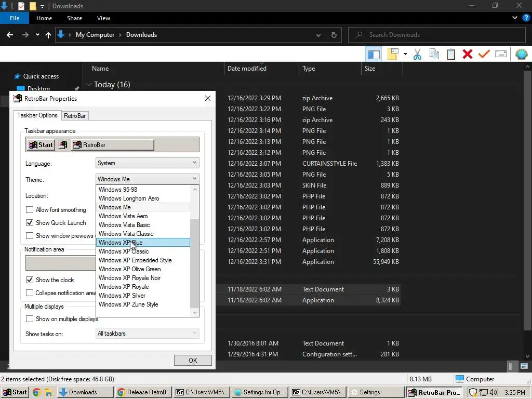The height and width of the screenshot is (399, 532).
Task: Expand the address bar history dropdown
Action: pyautogui.click(x=318, y=35)
